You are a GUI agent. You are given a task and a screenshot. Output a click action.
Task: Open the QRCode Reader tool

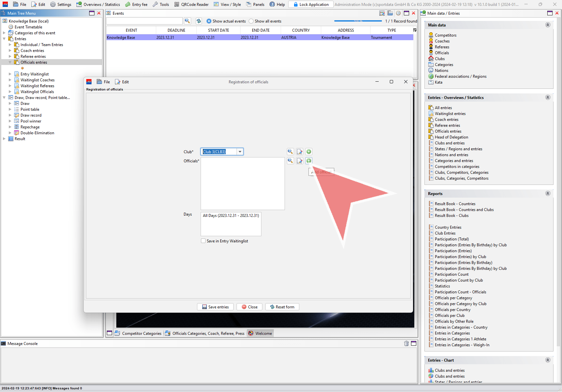click(191, 4)
